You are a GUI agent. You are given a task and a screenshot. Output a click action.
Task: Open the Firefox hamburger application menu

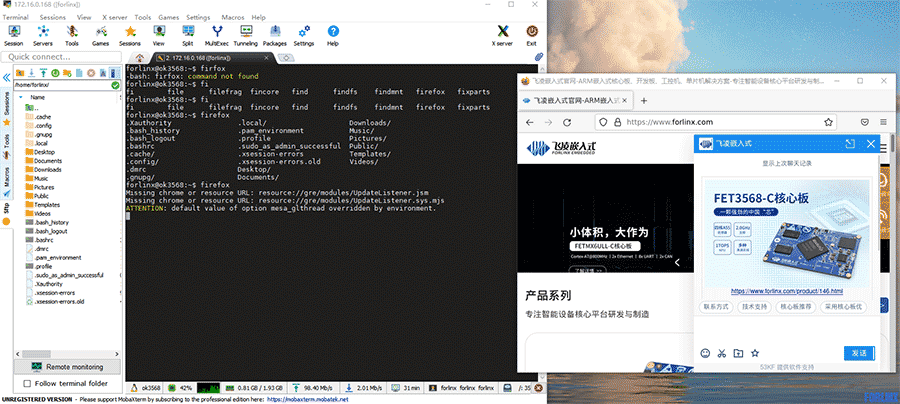click(883, 122)
